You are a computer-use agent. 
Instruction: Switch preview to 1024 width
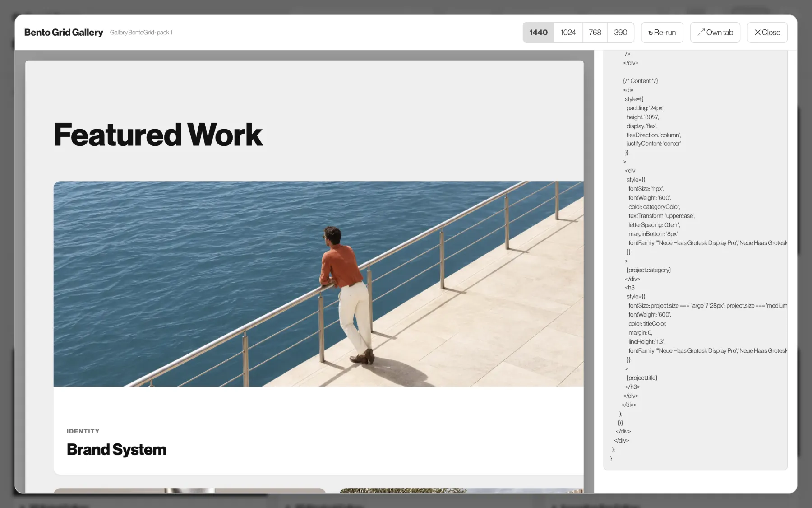568,33
